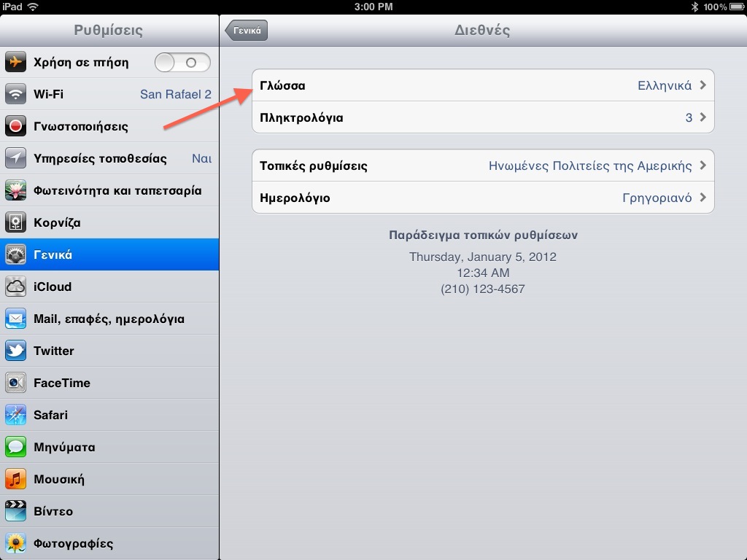
Task: Toggle the airplane mode switch
Action: 182,63
